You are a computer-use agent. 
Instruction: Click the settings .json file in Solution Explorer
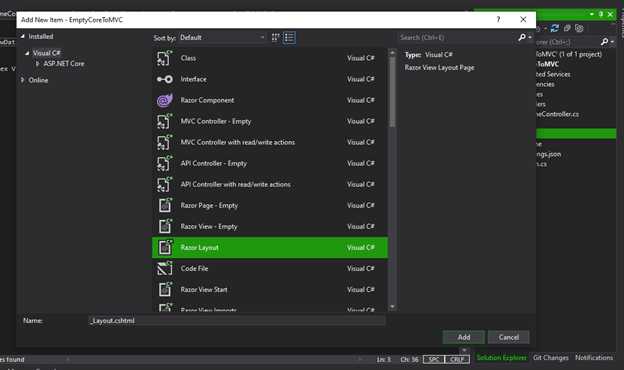coord(548,154)
